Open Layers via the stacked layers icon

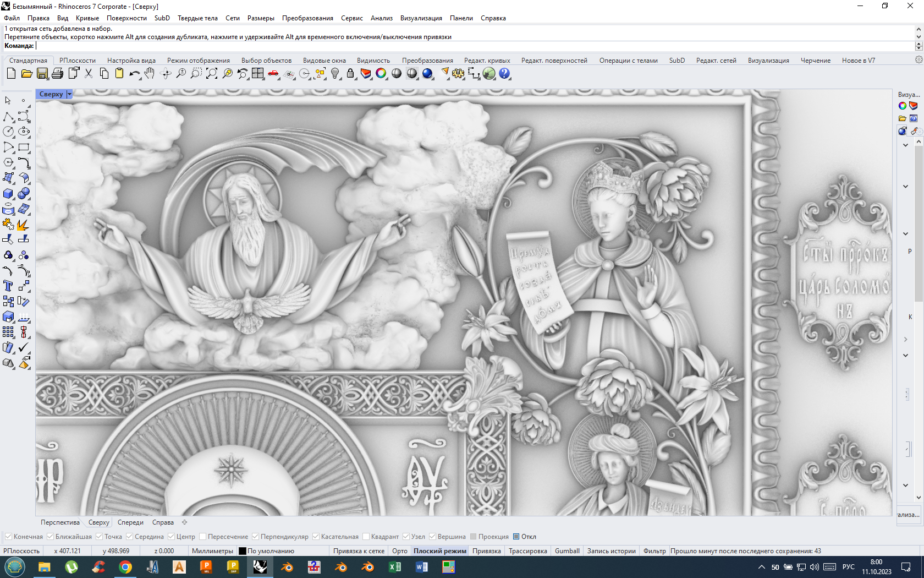(x=366, y=73)
